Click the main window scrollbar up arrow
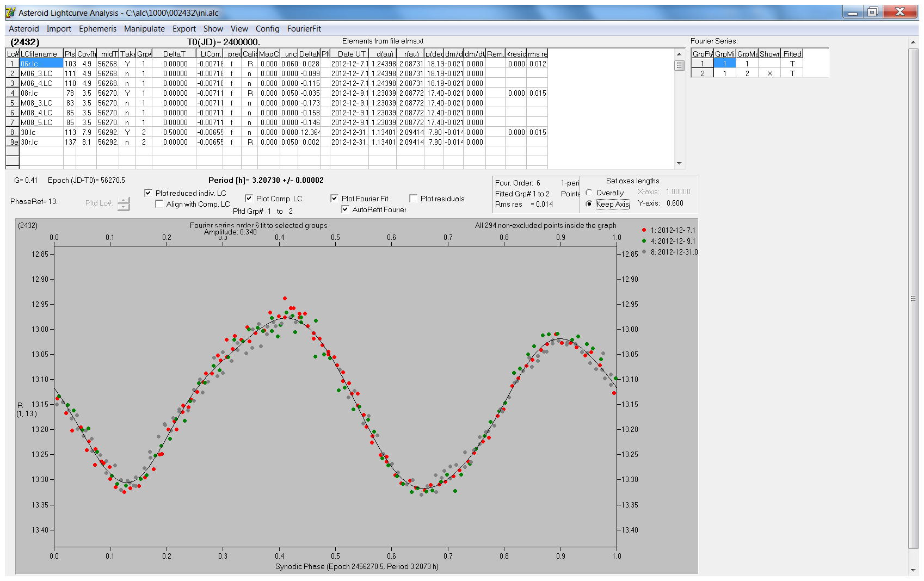Viewport: 924px width, 581px height. (913, 42)
